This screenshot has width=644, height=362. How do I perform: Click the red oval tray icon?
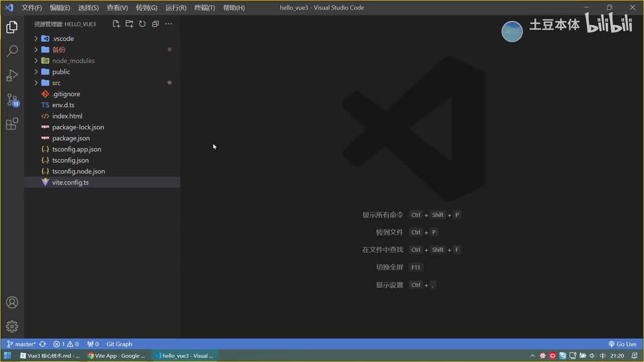tap(552, 356)
